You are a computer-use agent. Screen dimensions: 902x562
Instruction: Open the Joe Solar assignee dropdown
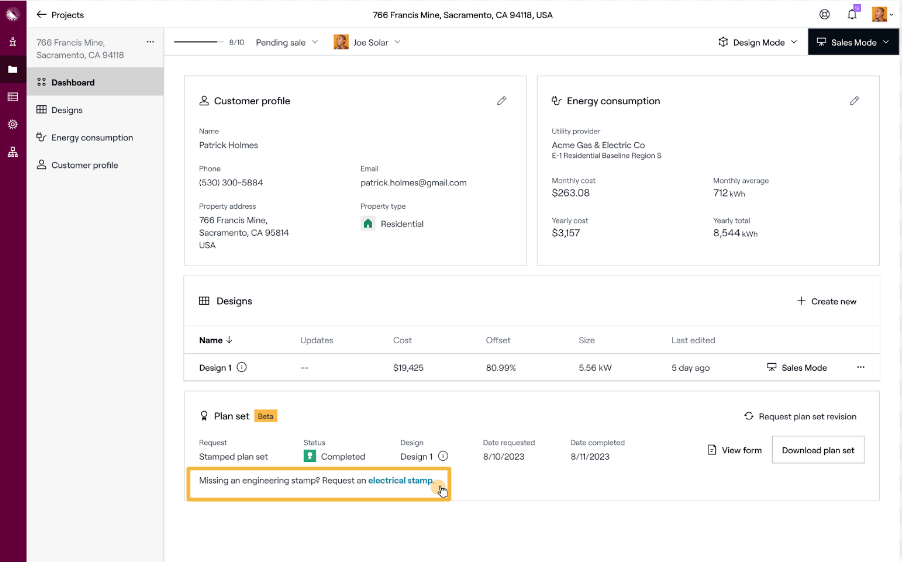click(x=367, y=43)
